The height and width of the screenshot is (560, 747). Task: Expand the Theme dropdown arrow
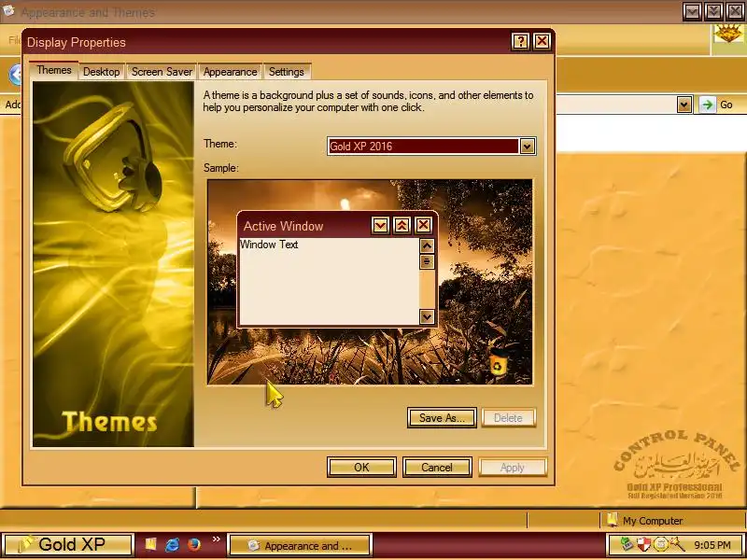[527, 147]
